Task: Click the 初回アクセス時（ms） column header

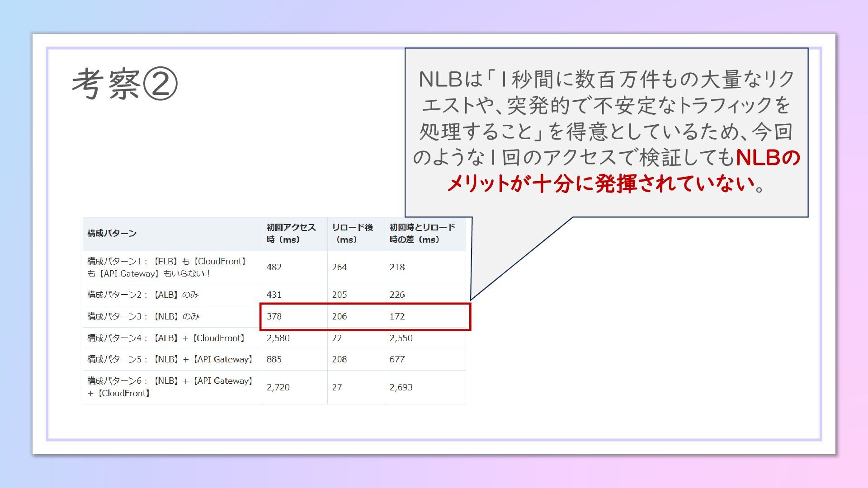Action: (x=291, y=233)
